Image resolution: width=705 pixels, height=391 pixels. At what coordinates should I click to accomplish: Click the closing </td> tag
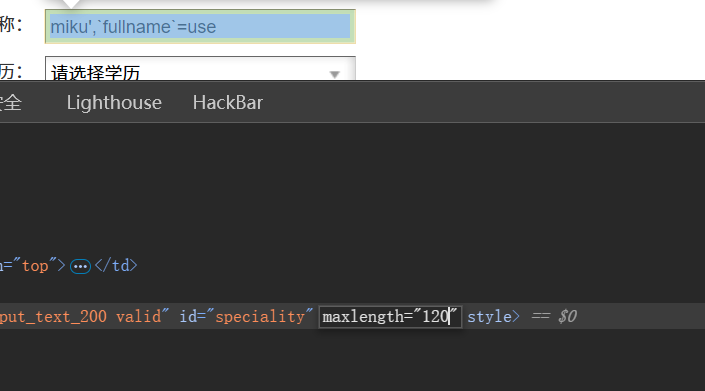[116, 266]
